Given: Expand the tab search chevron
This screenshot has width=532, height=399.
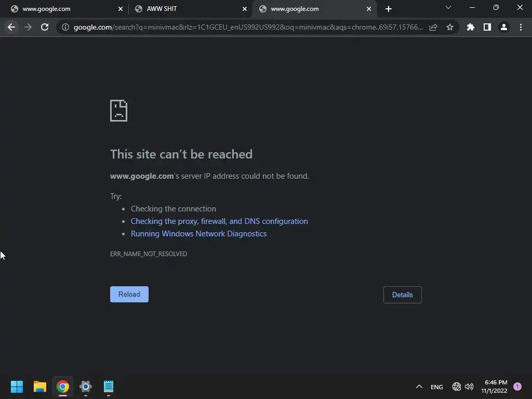Looking at the screenshot, I should tap(448, 7).
